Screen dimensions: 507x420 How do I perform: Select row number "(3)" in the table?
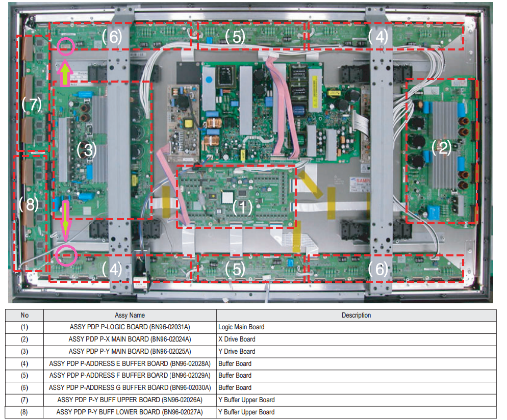coord(24,352)
